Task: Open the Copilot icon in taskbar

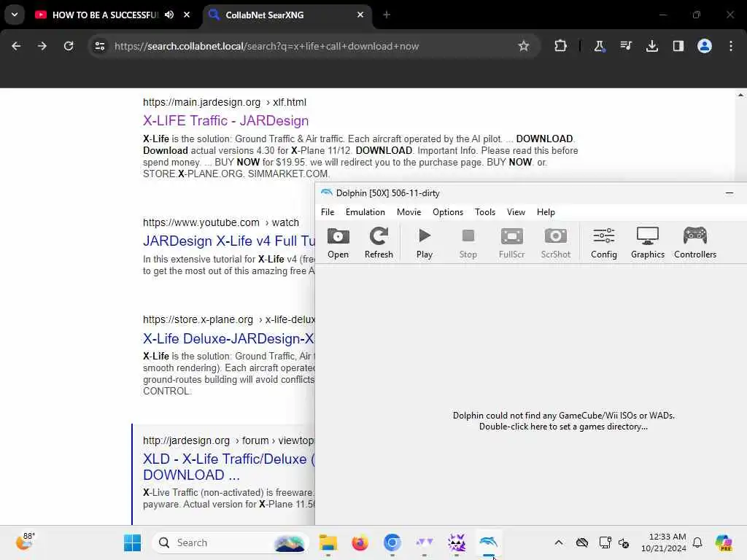Action: (x=724, y=542)
